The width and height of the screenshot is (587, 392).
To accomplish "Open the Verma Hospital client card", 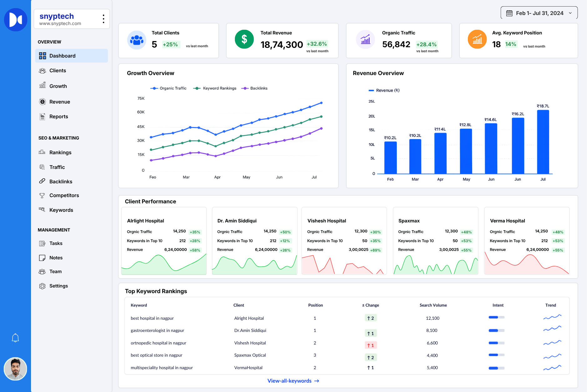I will tap(527, 241).
